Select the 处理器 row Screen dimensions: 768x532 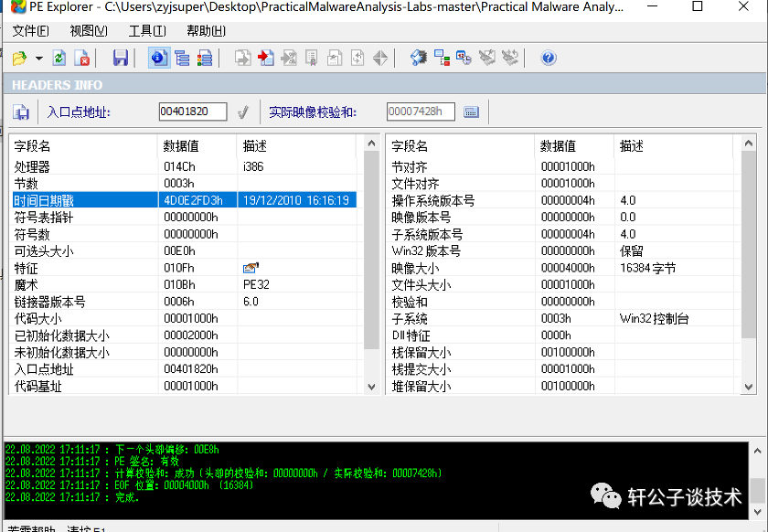click(184, 166)
